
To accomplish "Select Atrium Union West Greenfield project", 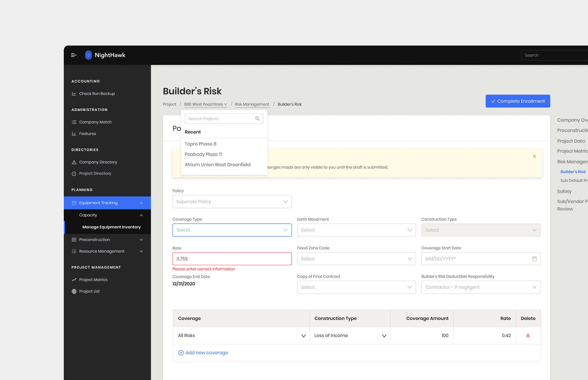I will pos(217,165).
